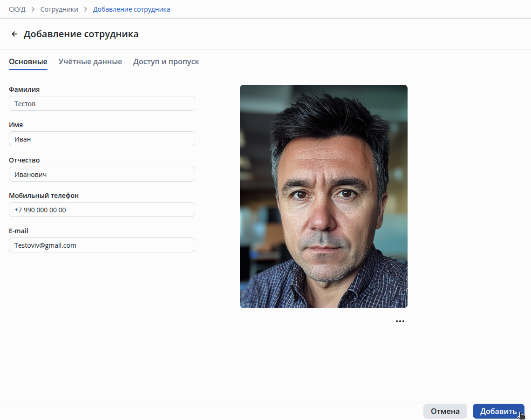
Task: Click the E-mail input field
Action: (102, 245)
